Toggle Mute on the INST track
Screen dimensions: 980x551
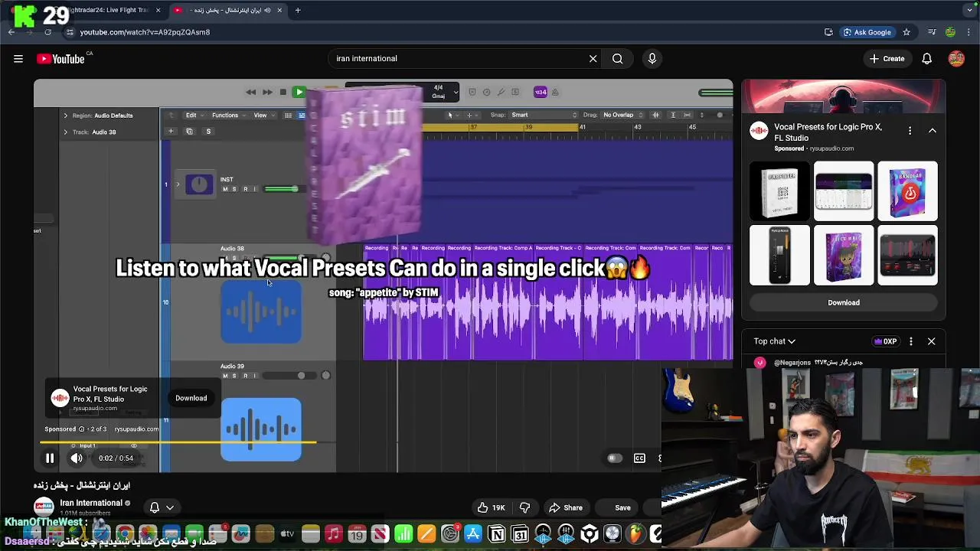coord(224,189)
